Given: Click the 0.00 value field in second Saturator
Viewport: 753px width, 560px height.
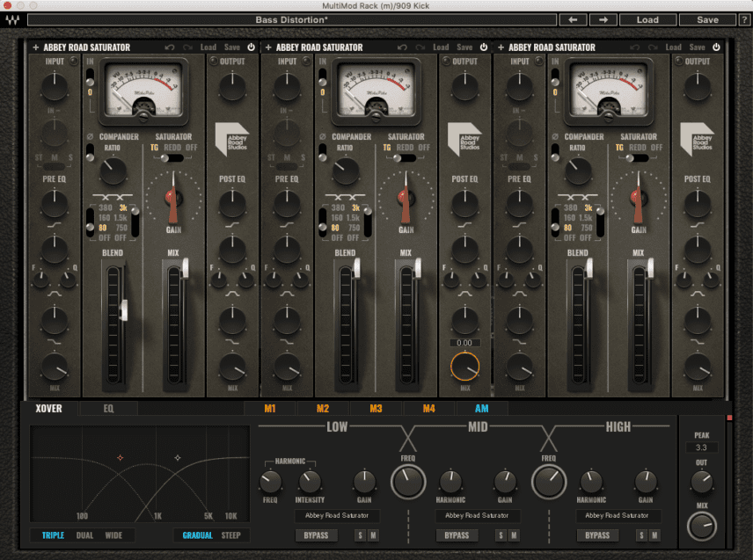Looking at the screenshot, I should click(464, 343).
